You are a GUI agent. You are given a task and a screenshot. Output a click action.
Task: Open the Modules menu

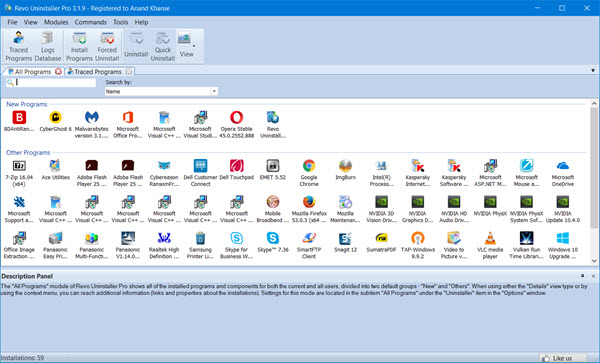click(56, 22)
